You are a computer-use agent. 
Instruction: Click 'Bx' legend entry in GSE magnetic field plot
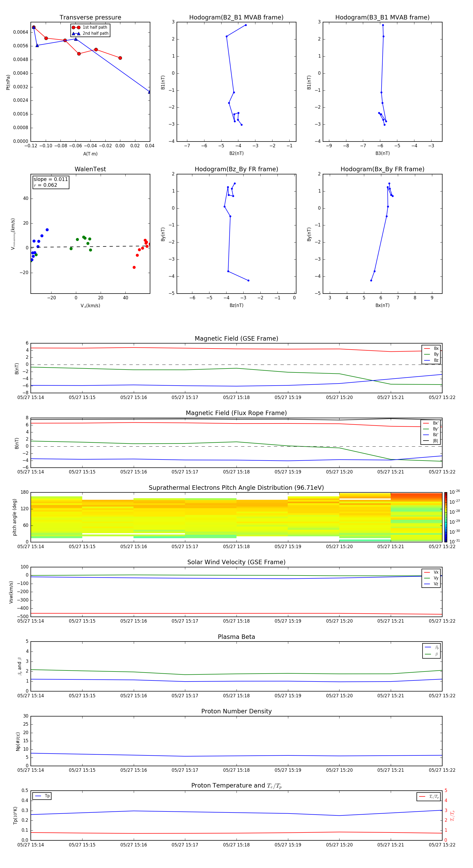(x=431, y=349)
